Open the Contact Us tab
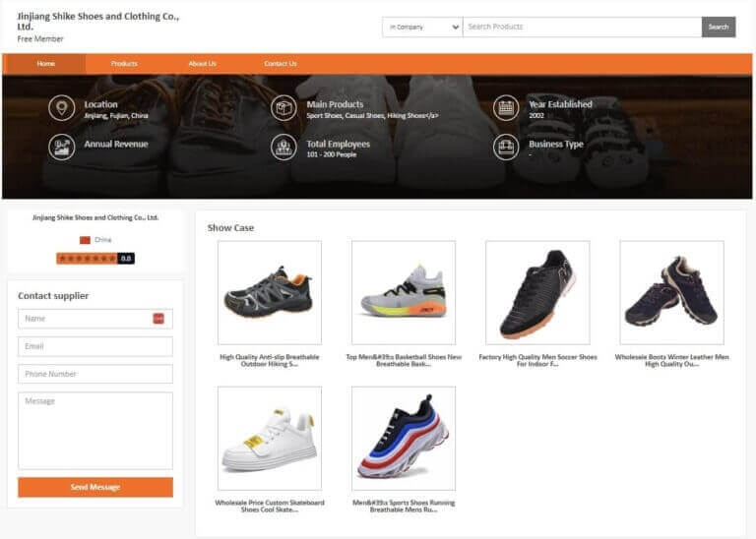756x539 pixels. 281,64
